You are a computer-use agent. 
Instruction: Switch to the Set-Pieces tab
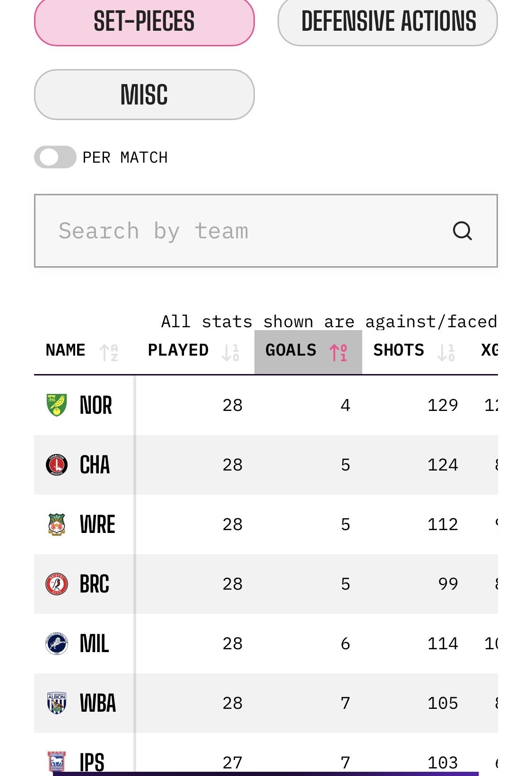coord(144,22)
